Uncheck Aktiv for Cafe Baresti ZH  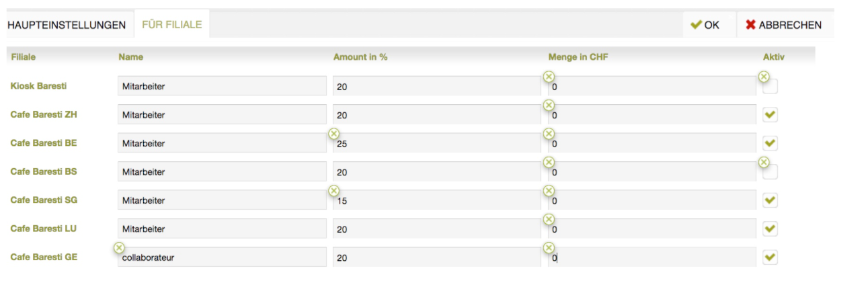click(x=771, y=115)
